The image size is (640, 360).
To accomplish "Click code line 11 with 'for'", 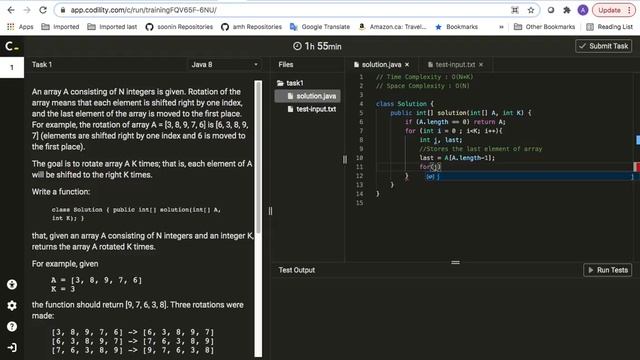I will pos(430,167).
